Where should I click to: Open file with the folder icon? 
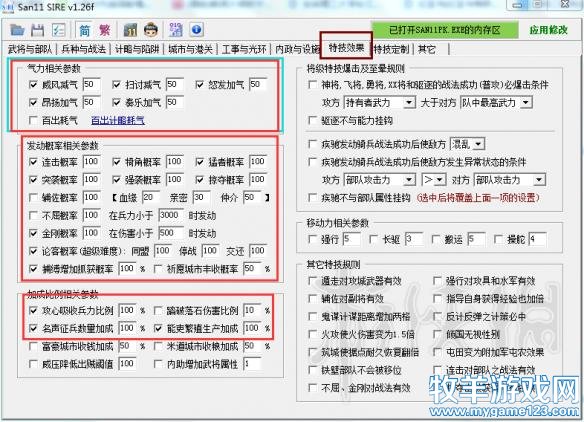point(17,30)
